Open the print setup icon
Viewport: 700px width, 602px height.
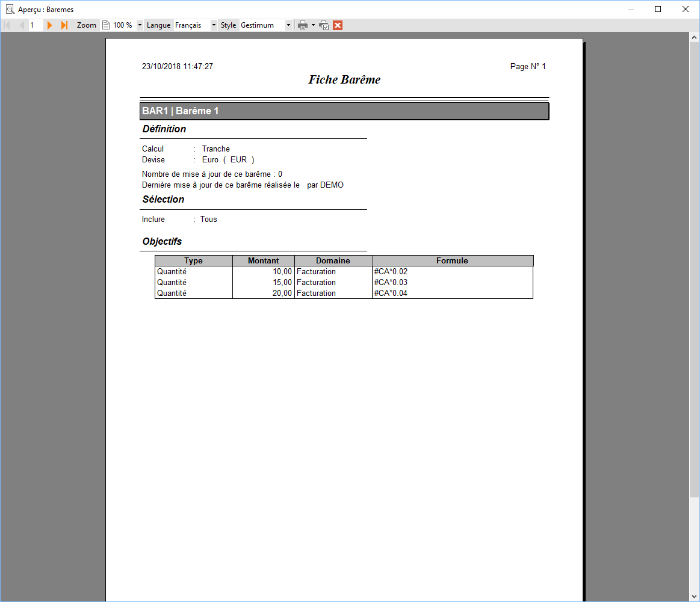(x=324, y=25)
